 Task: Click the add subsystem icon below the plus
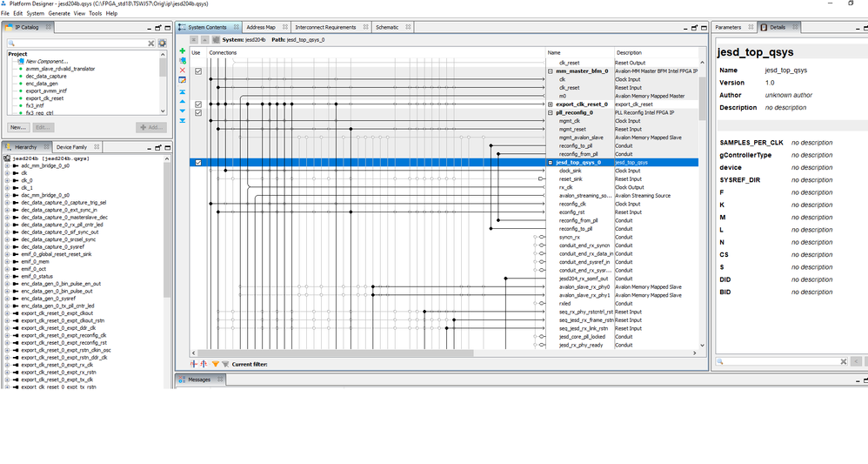[x=183, y=61]
